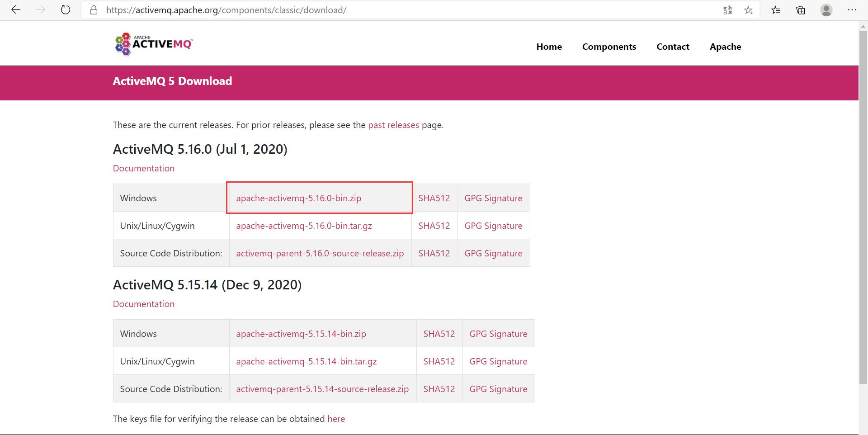This screenshot has width=868, height=435.
Task: Download apache-activemq-5.16.0-bin.tar.gz
Action: (x=304, y=226)
